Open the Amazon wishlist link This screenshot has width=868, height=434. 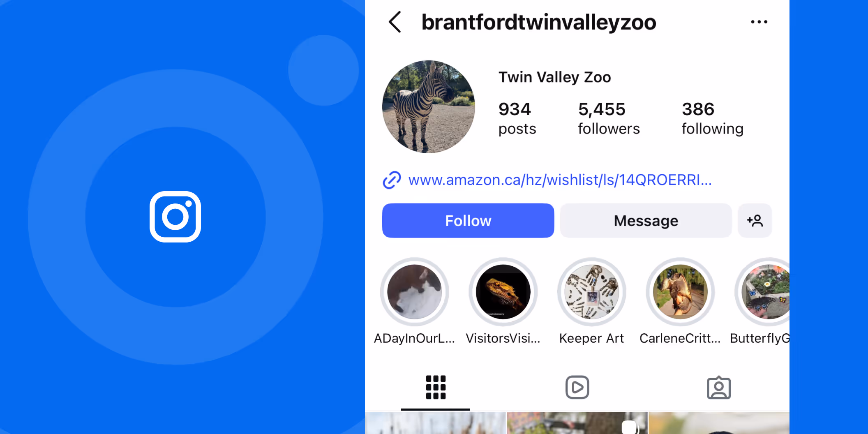tap(560, 180)
